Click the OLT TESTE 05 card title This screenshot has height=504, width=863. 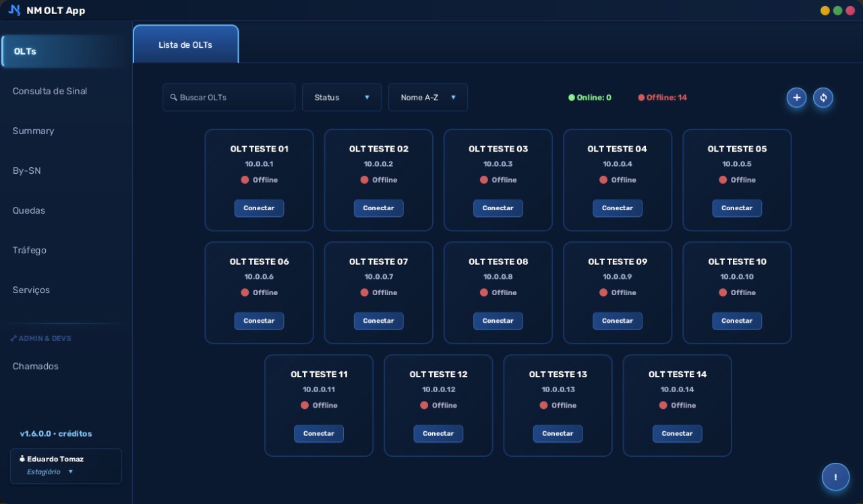tap(737, 149)
